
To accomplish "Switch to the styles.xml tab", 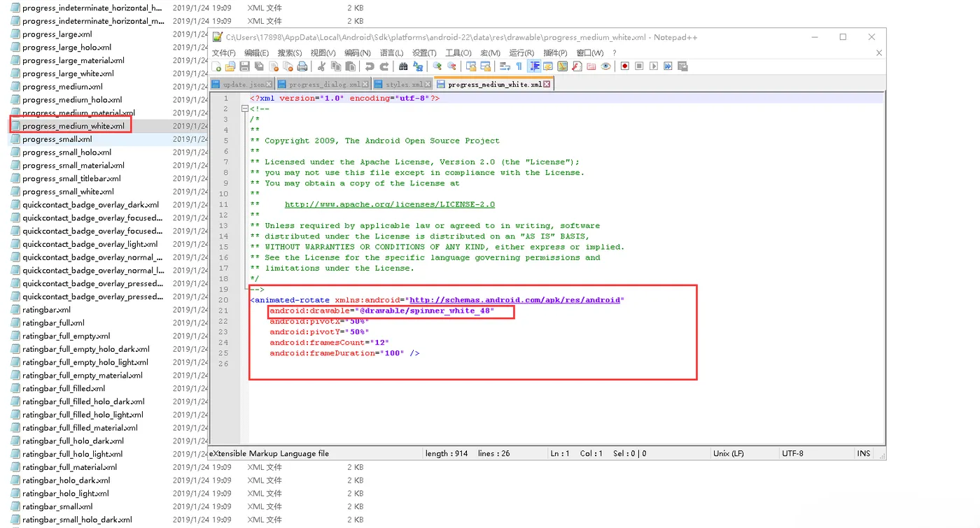I will tap(403, 85).
